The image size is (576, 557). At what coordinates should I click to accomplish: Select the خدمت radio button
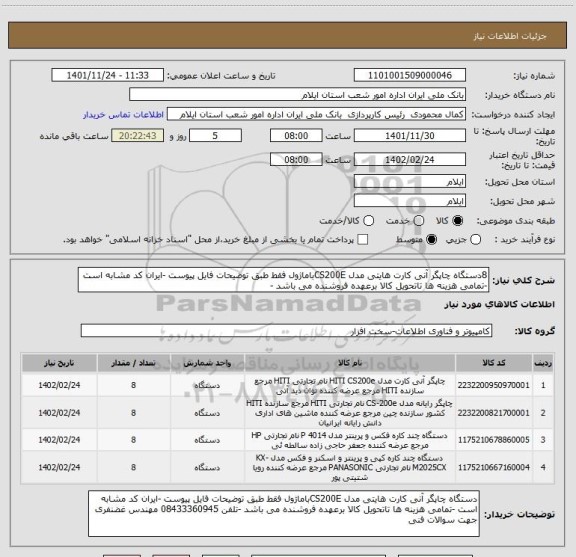pos(419,221)
